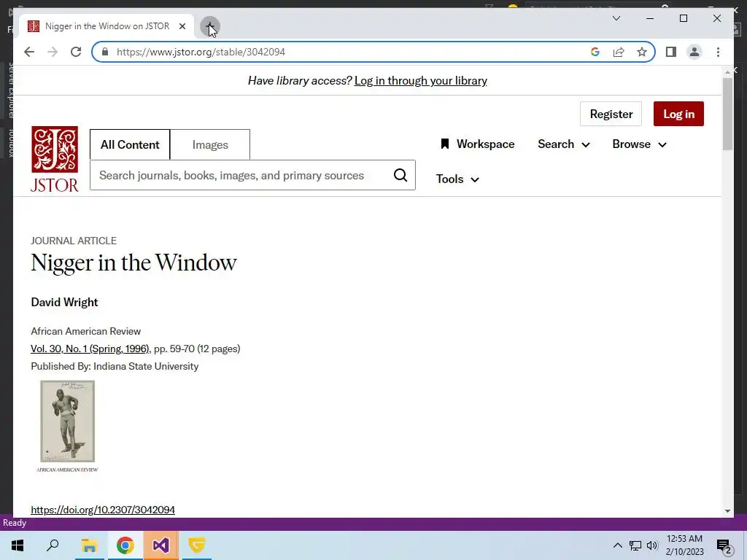The image size is (747, 560).
Task: Switch to Chrome in the taskbar
Action: [125, 545]
